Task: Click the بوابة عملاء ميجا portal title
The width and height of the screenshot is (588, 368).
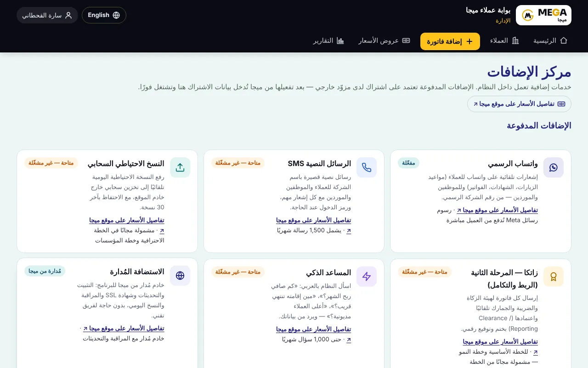Action: pyautogui.click(x=488, y=10)
